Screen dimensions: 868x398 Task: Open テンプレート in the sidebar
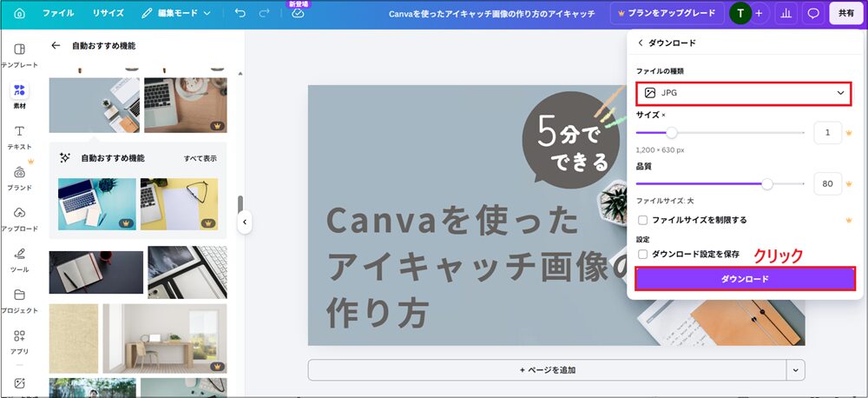click(19, 56)
